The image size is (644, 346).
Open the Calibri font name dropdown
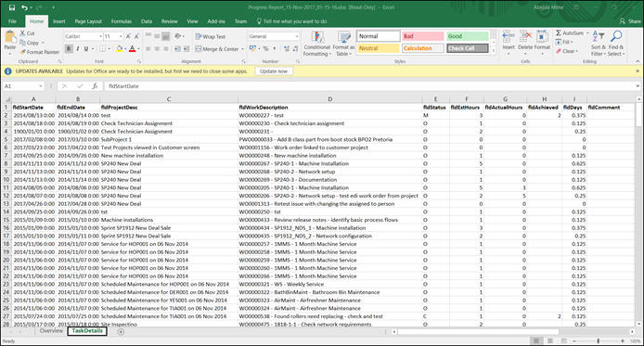(100, 36)
